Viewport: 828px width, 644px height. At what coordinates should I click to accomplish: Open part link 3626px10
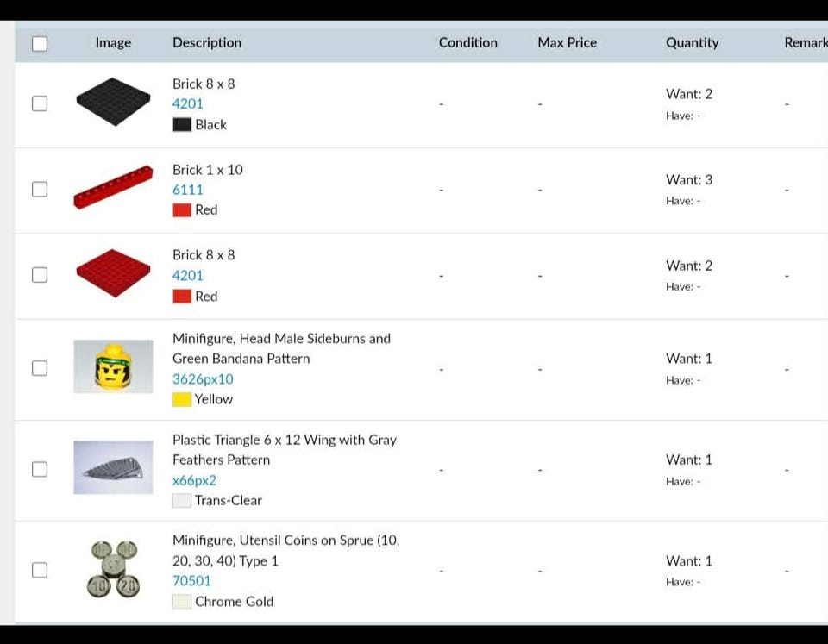pos(203,379)
